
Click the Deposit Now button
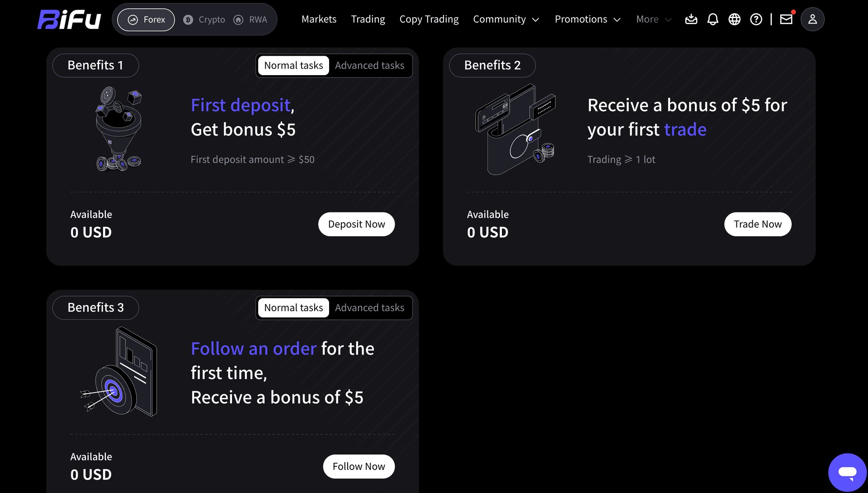pyautogui.click(x=356, y=224)
